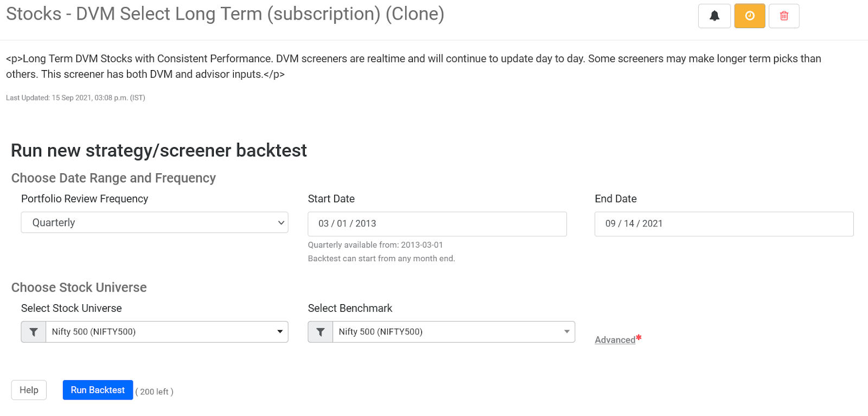Image resolution: width=868 pixels, height=416 pixels.
Task: Click the screener title heading
Action: pyautogui.click(x=225, y=14)
